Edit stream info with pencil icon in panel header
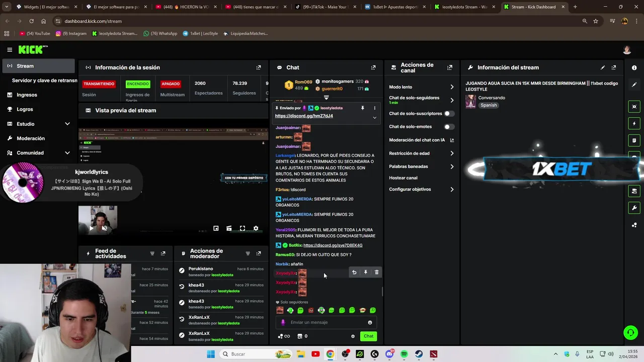This screenshot has height=362, width=644. 603,67
